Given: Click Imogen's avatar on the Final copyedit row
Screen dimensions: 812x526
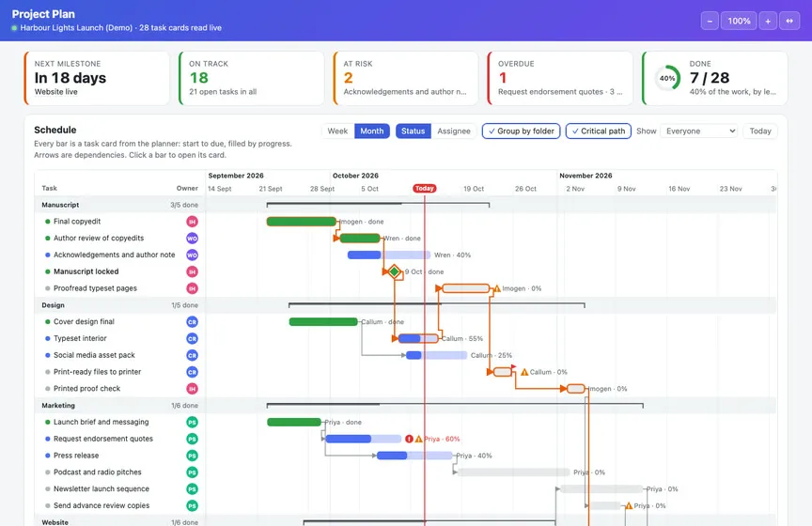Looking at the screenshot, I should pyautogui.click(x=192, y=222).
